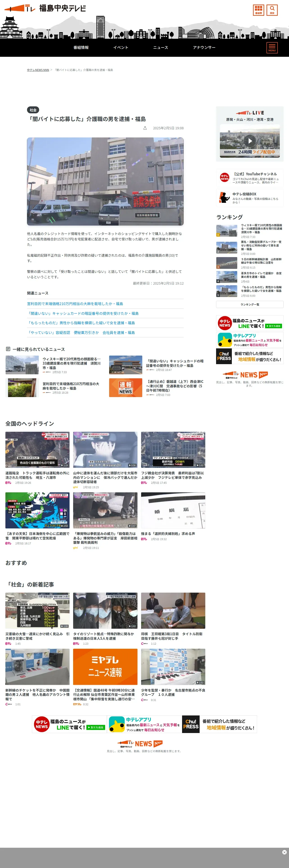
Task: Click sidebar LINE 友だち追加 banner
Action: point(250,323)
